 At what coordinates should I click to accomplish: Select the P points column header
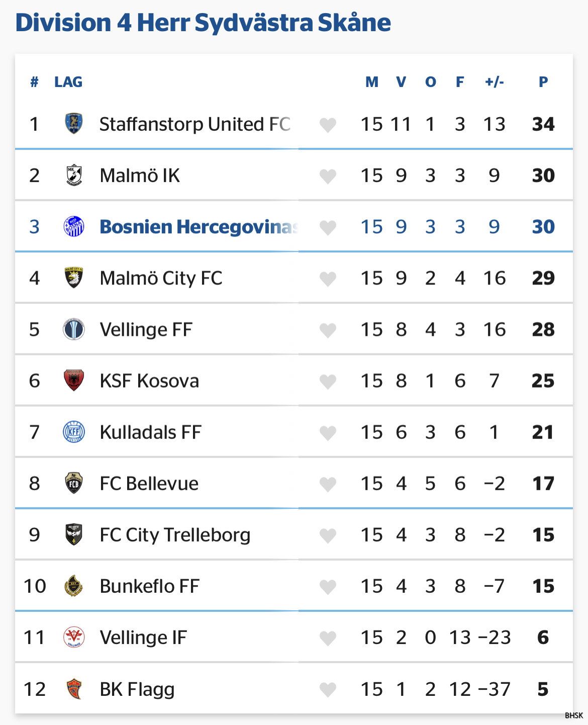point(543,82)
